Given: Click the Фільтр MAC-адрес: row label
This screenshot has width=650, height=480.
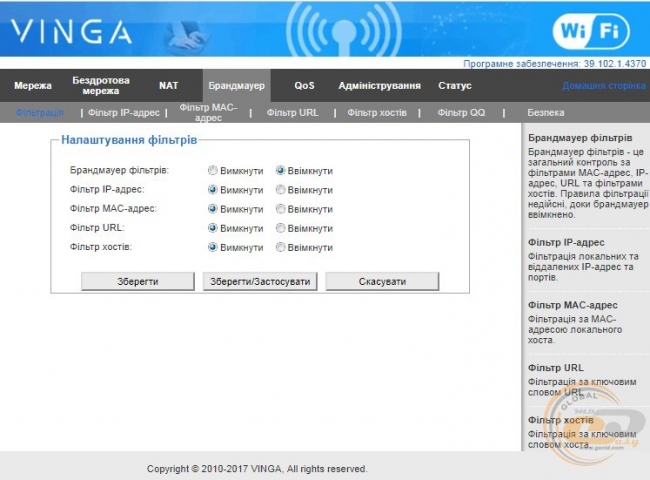Looking at the screenshot, I should pyautogui.click(x=113, y=208).
